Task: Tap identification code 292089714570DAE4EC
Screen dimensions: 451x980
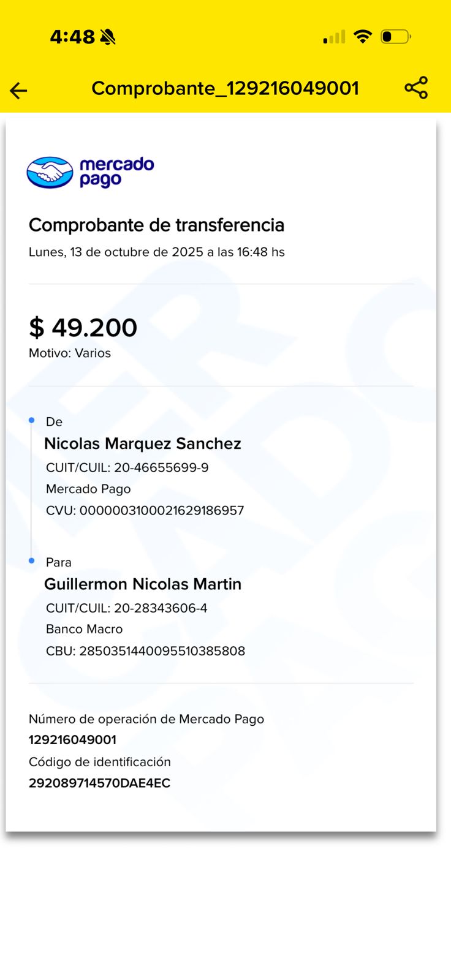Action: click(x=99, y=783)
